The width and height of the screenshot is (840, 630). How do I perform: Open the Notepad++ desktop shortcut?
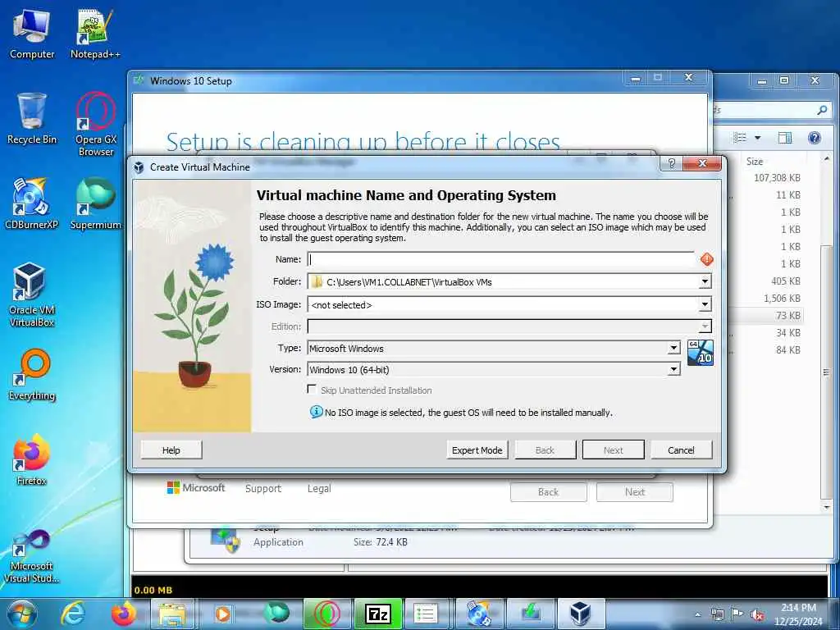95,34
